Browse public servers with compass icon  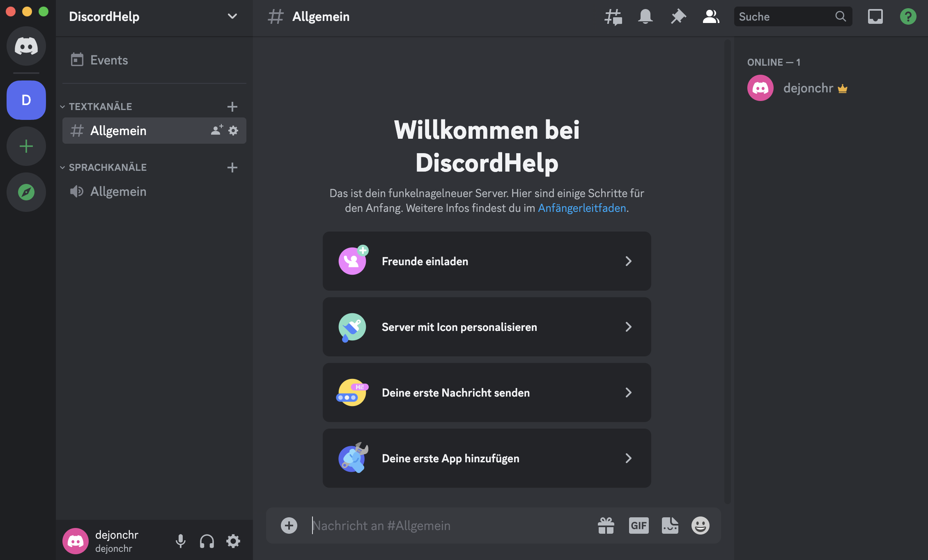(26, 192)
